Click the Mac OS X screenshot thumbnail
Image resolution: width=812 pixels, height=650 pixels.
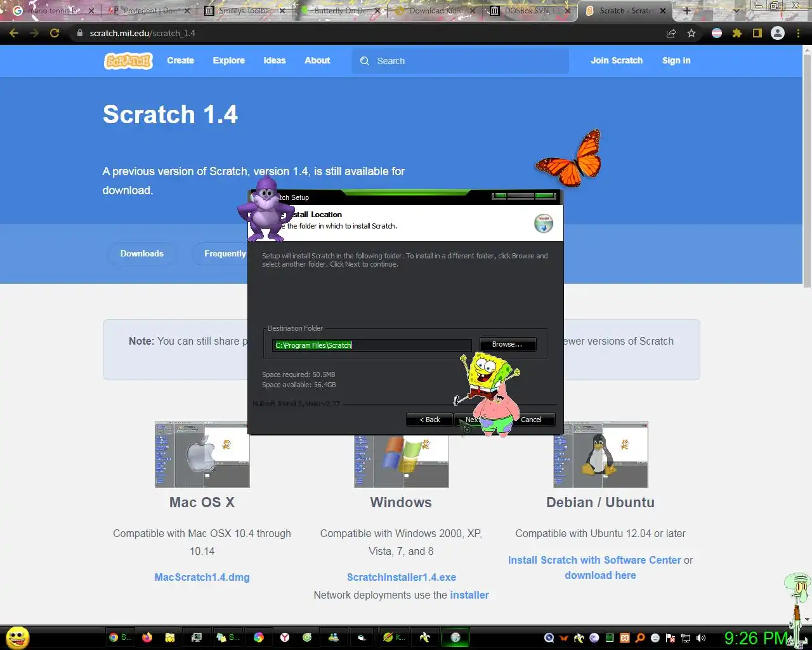[202, 454]
